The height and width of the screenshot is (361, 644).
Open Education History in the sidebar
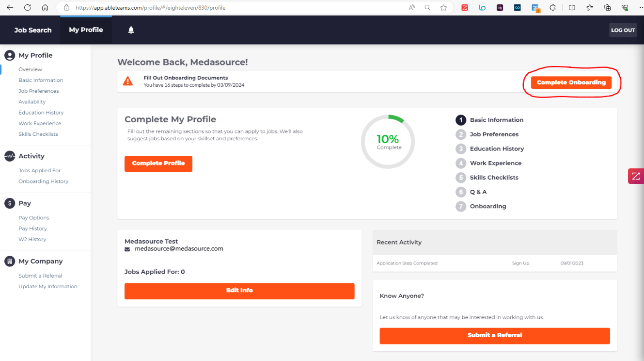[41, 113]
